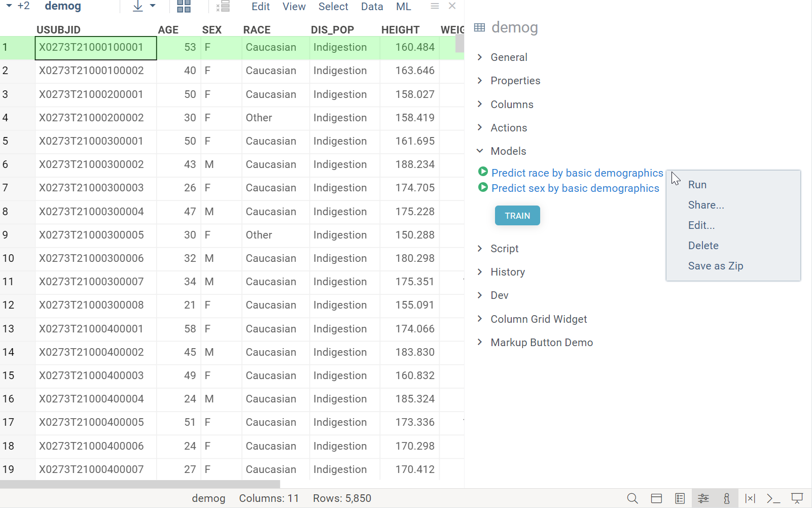
Task: Run model via green icon beside Predict race
Action: point(483,172)
